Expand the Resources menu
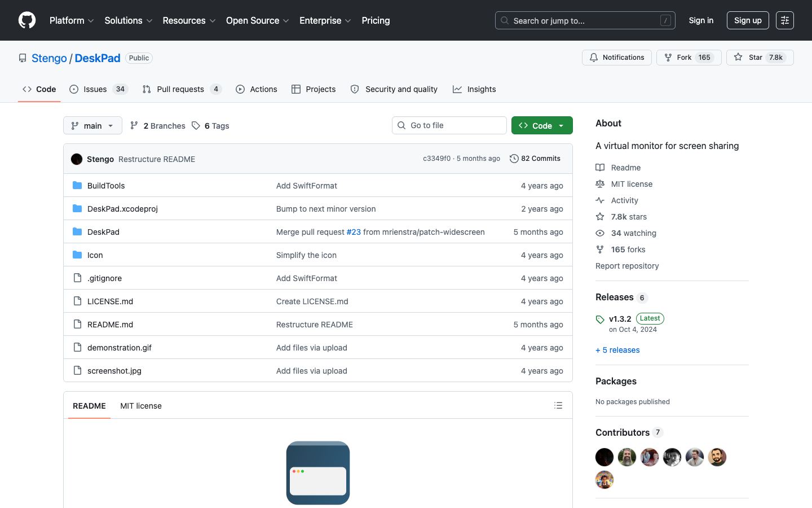This screenshot has height=508, width=812. point(189,20)
